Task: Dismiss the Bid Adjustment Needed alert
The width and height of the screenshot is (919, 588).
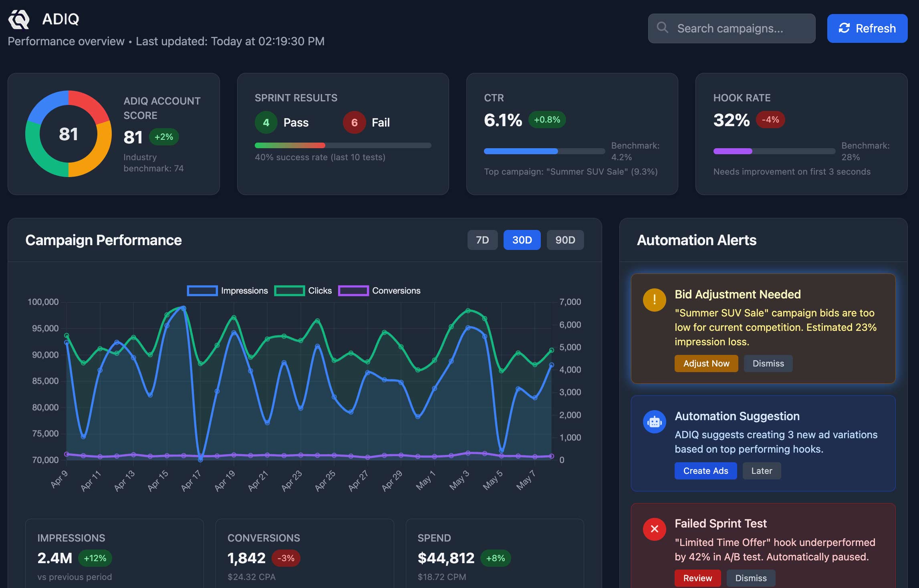Action: click(x=768, y=363)
